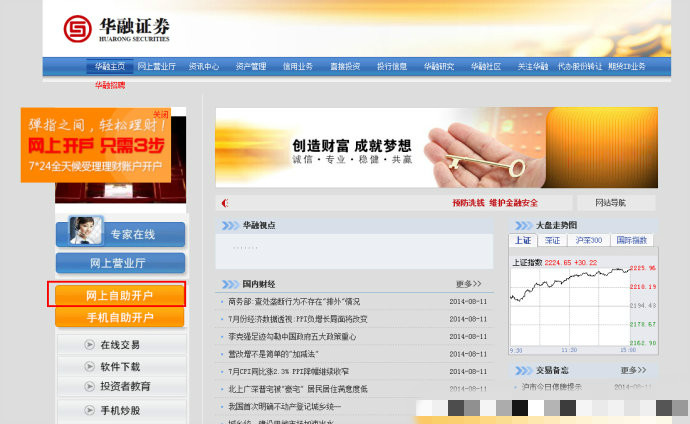Image resolution: width=690 pixels, height=424 pixels.
Task: Click the arrow icon beside 在线交易
Action: 89,345
